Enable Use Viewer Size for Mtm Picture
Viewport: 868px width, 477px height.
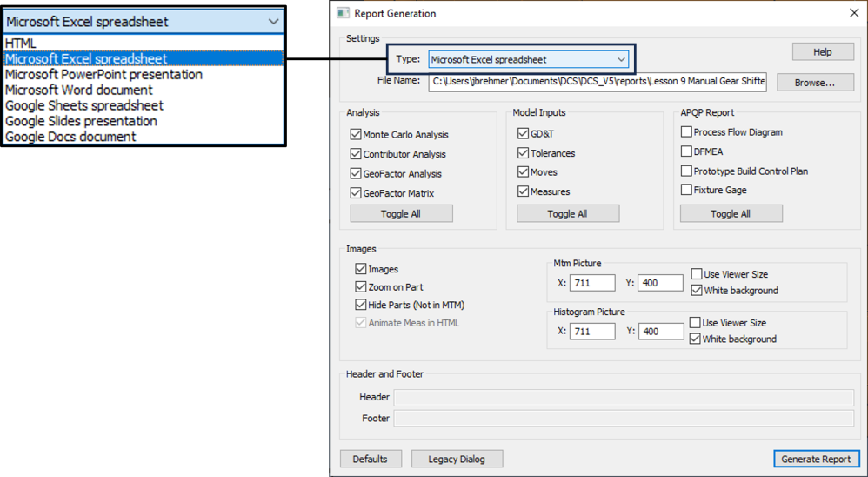696,274
